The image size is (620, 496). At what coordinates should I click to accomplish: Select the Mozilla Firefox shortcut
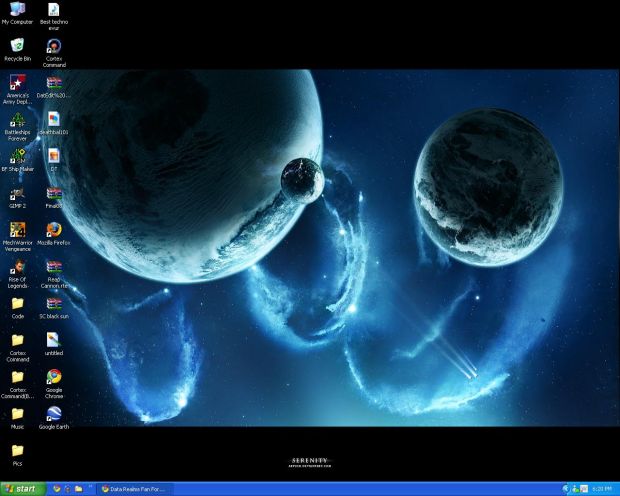(54, 233)
